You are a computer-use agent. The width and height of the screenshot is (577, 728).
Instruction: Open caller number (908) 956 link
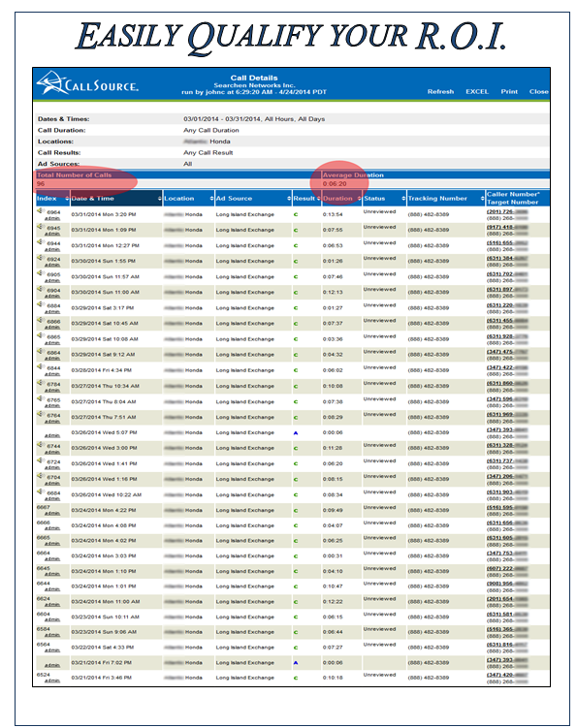507,584
